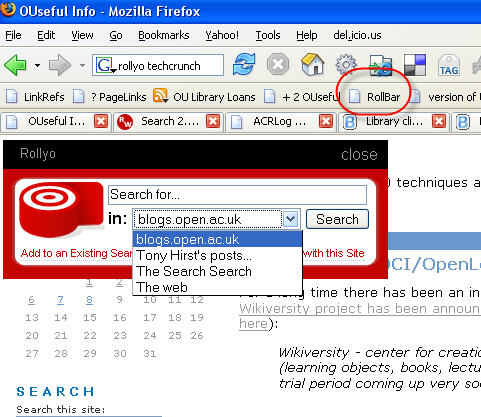This screenshot has height=417, width=481.
Task: Open the OU Library Loans feed bookmark
Action: tap(204, 97)
